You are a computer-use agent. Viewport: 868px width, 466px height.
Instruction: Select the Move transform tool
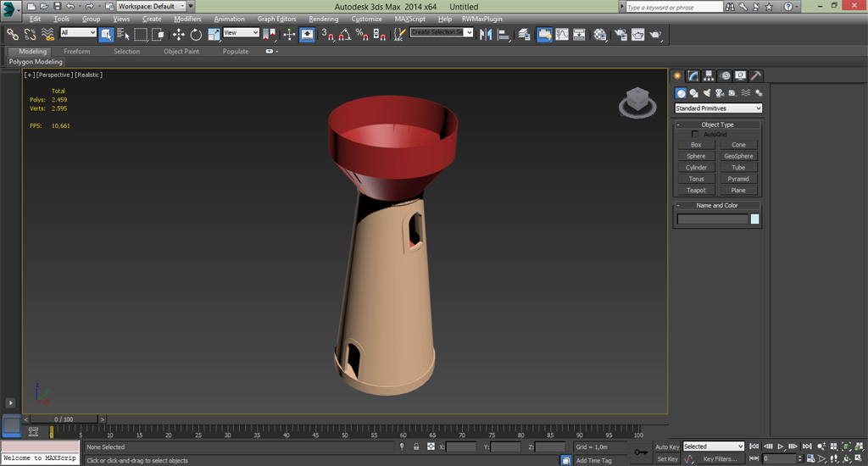[x=179, y=35]
